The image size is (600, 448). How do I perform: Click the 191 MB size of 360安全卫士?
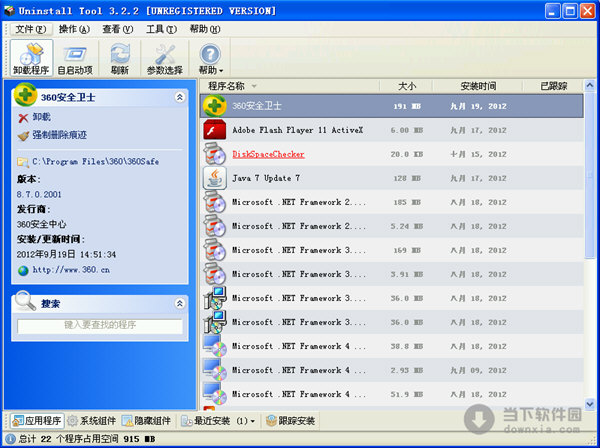[407, 106]
